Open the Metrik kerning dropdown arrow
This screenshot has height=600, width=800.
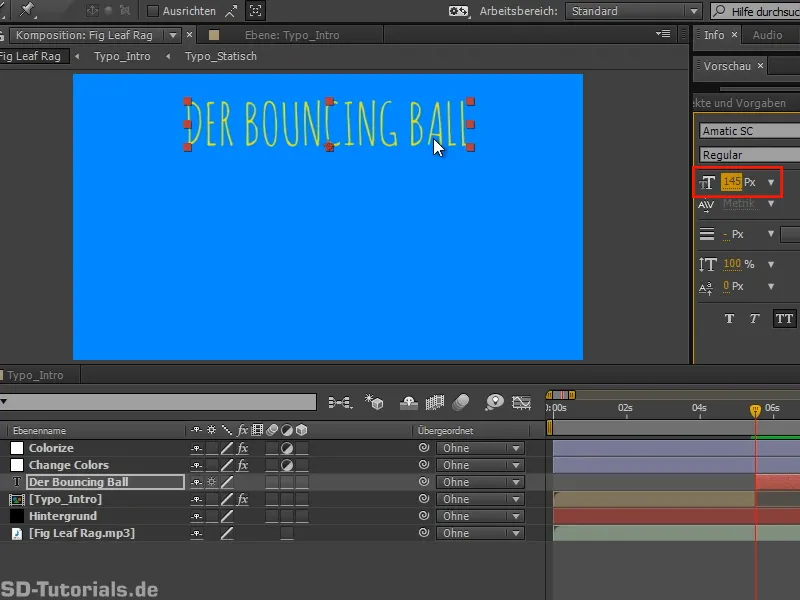pyautogui.click(x=771, y=204)
